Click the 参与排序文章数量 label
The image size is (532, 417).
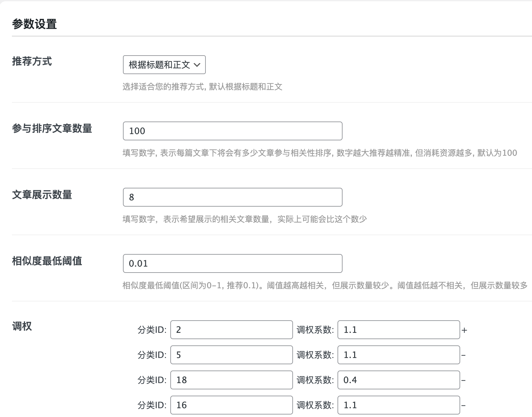(x=52, y=128)
